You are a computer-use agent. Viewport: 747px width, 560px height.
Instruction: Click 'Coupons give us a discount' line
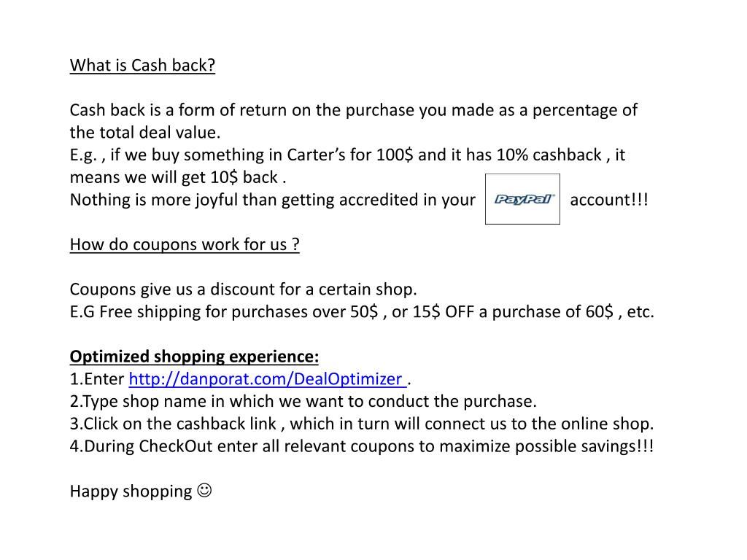point(243,289)
